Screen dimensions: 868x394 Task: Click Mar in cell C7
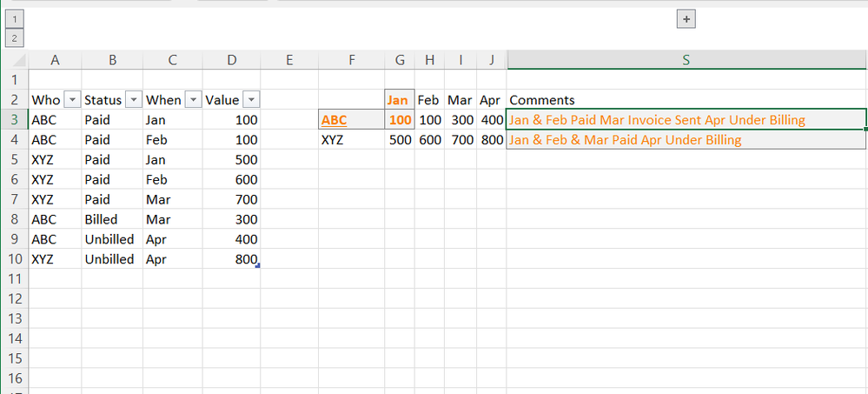coord(173,199)
